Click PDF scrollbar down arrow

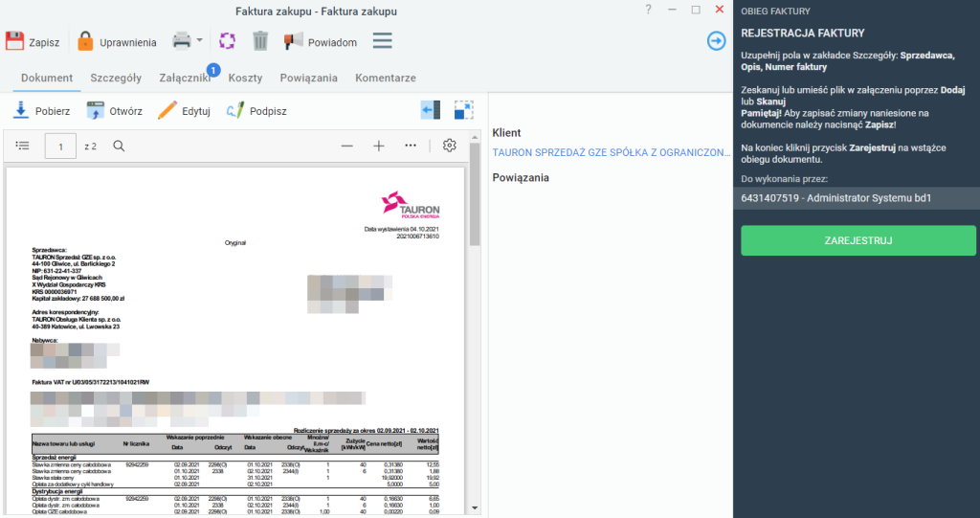click(475, 508)
